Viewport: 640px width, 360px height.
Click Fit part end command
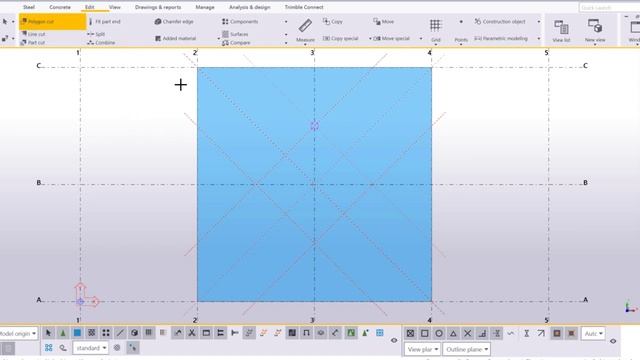[x=104, y=22]
